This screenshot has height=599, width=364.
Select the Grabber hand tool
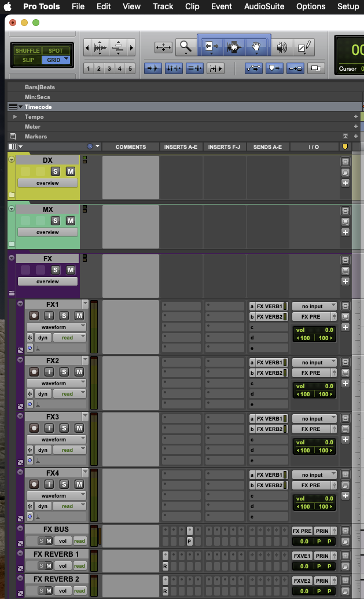pyautogui.click(x=256, y=47)
